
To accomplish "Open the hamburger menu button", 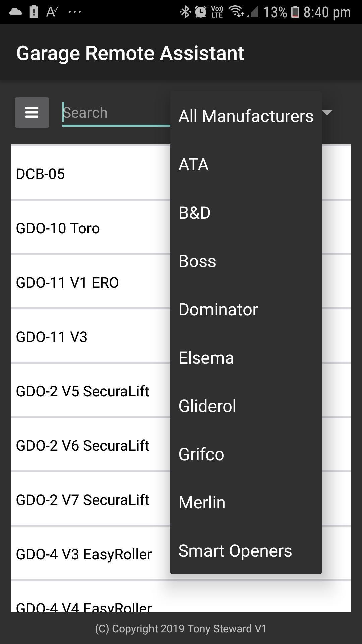I will pyautogui.click(x=32, y=112).
